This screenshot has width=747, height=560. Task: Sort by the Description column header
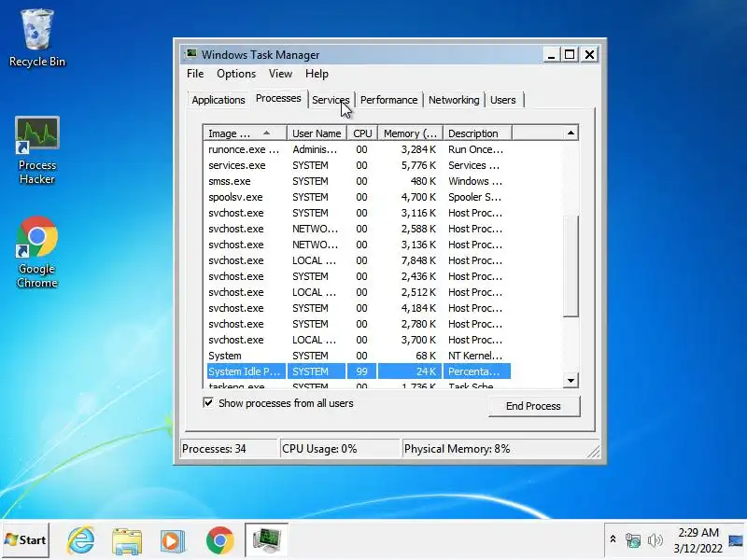477,133
